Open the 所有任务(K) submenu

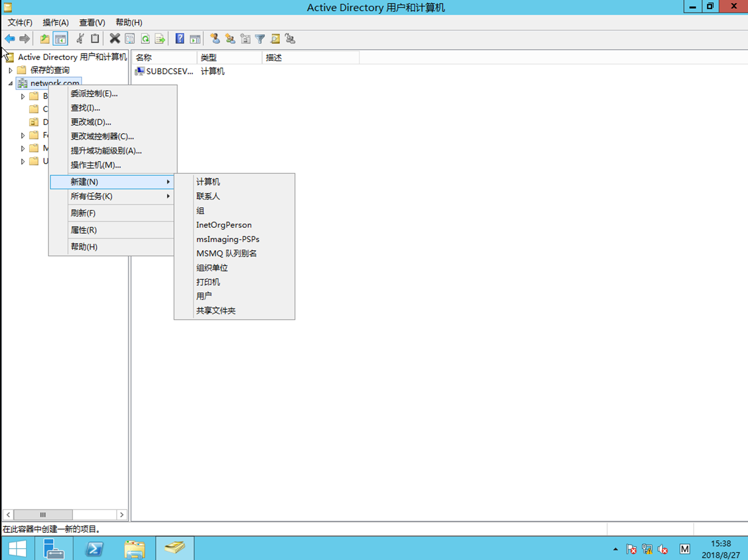(x=112, y=196)
